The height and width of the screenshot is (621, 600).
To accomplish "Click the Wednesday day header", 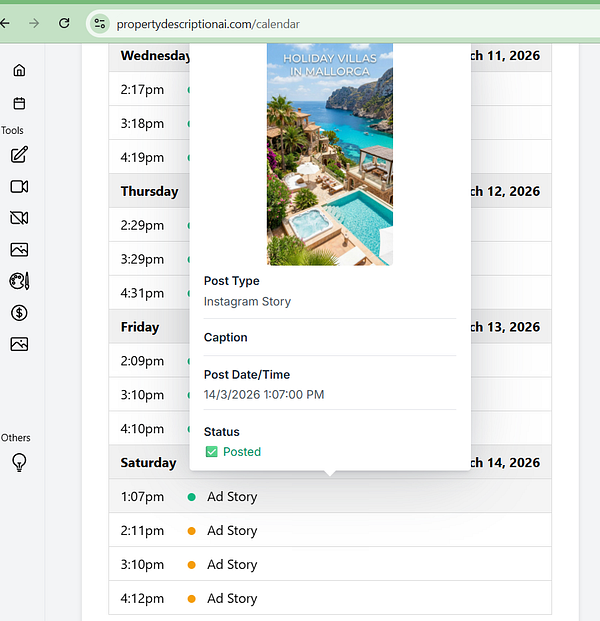I will pos(155,56).
